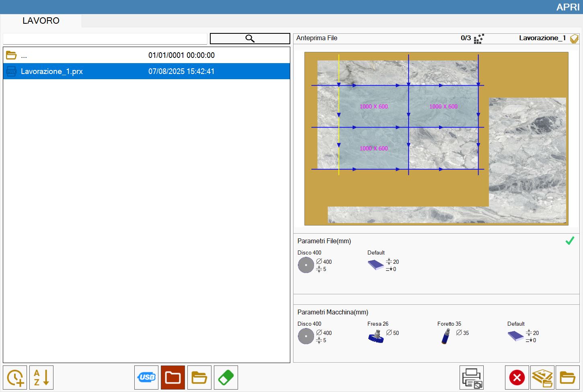Click the green eraser delete icon

click(x=226, y=378)
